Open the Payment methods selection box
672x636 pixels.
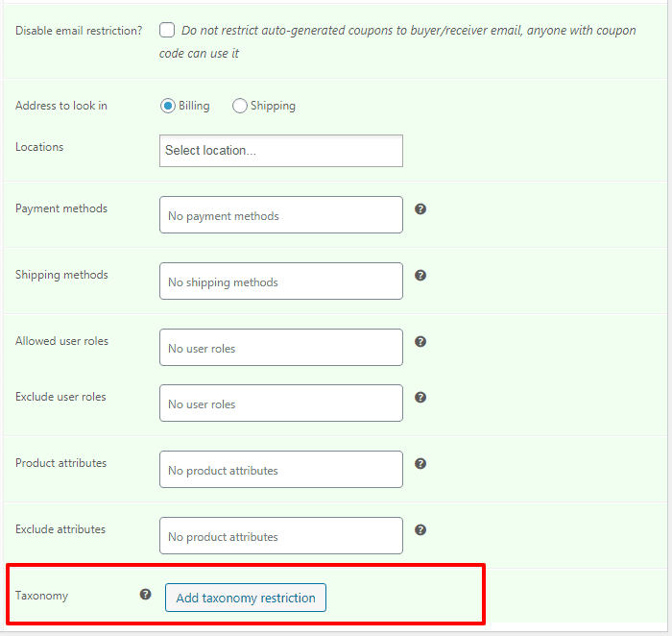click(280, 215)
